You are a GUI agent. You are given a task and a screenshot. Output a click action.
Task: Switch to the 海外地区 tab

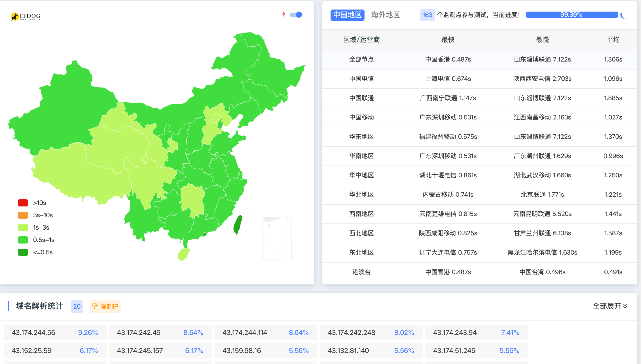385,15
